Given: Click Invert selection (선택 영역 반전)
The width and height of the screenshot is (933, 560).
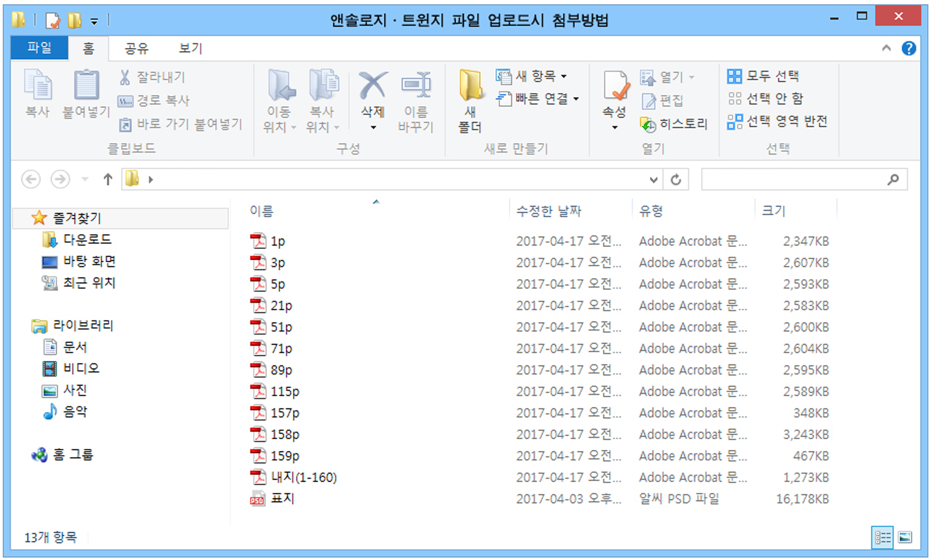Looking at the screenshot, I should click(x=778, y=121).
